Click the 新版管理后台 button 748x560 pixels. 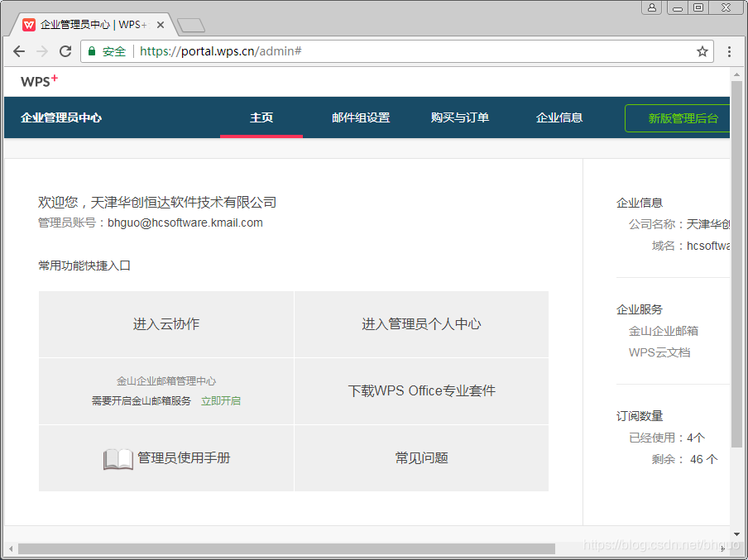(678, 118)
